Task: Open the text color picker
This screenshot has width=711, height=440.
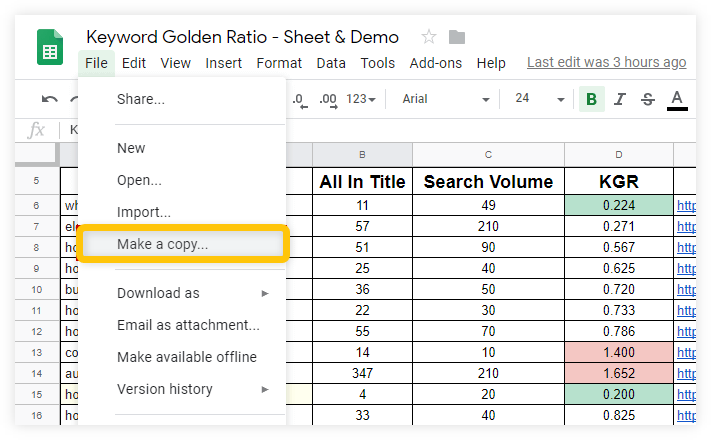Action: (x=677, y=99)
